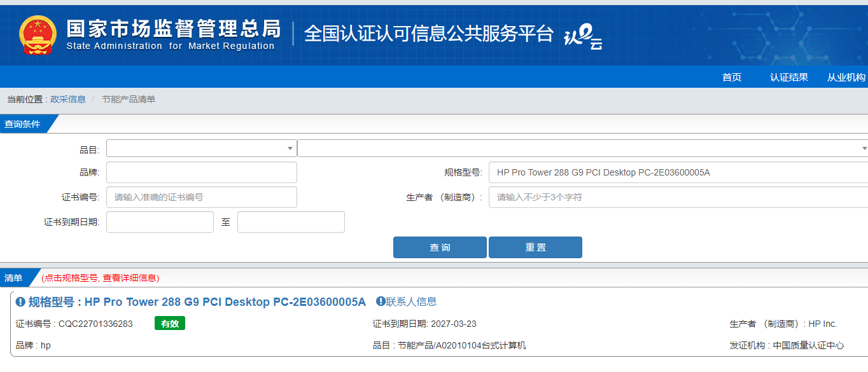Open the wide second 品目 dropdown

pyautogui.click(x=582, y=148)
